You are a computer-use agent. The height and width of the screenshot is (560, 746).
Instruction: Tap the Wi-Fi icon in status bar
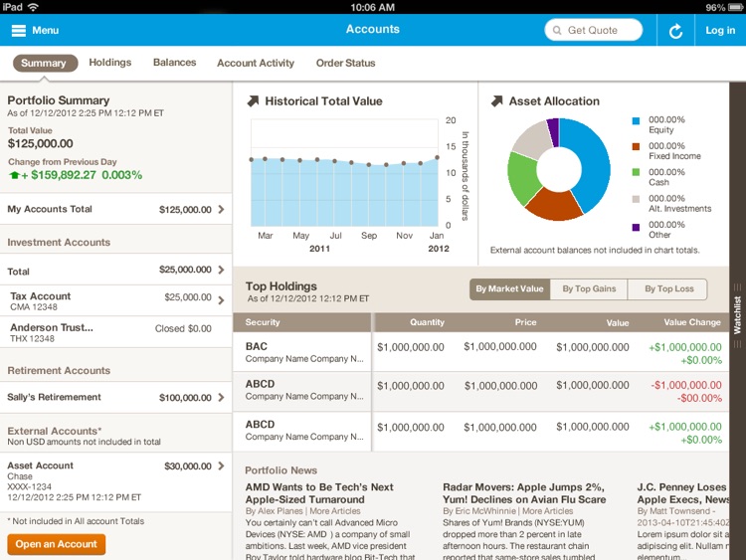33,7
